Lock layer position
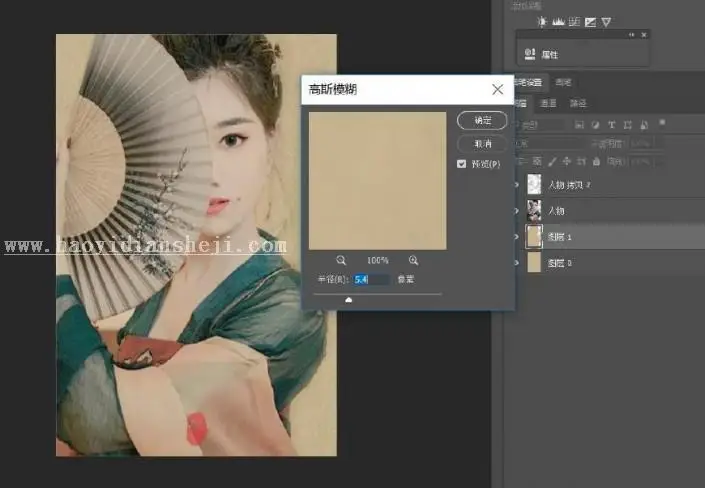 pos(567,161)
